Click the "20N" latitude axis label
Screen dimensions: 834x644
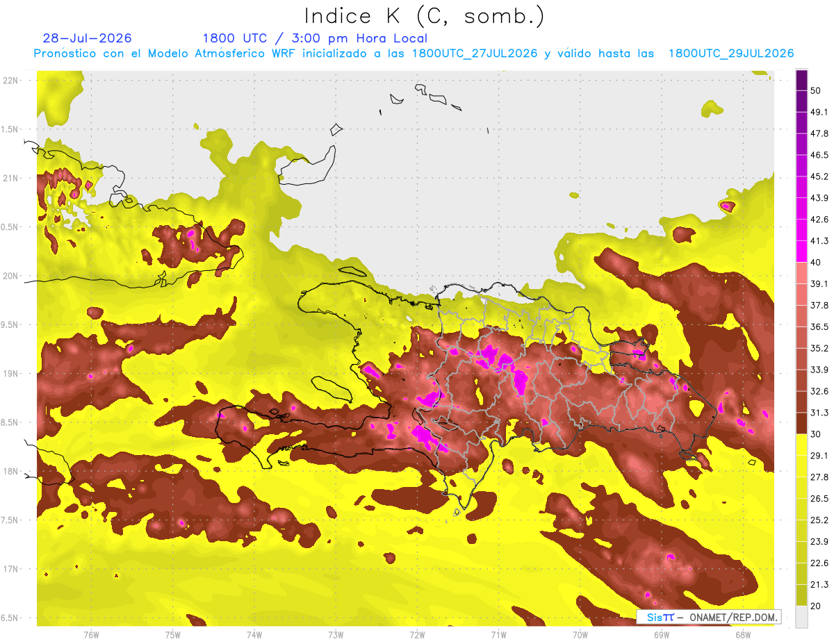click(10, 276)
